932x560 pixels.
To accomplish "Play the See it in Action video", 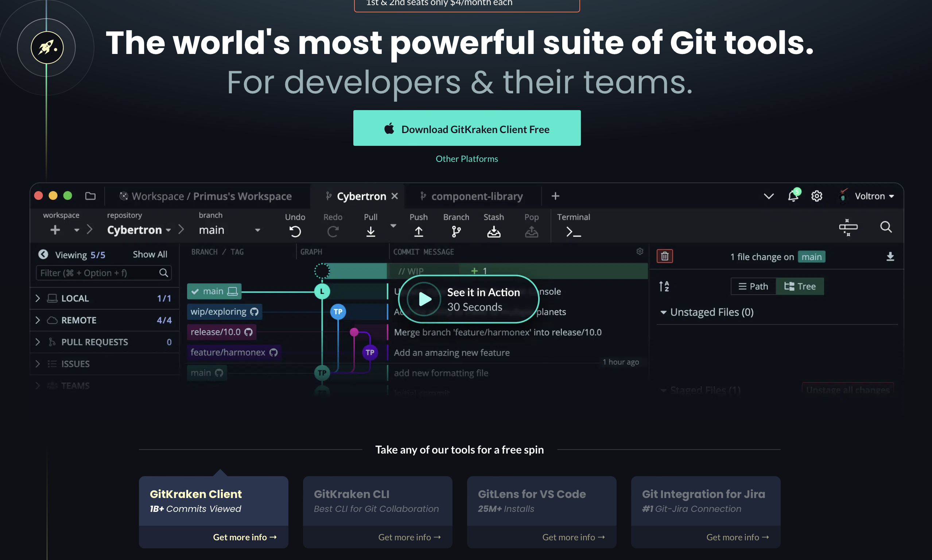I will [x=468, y=299].
